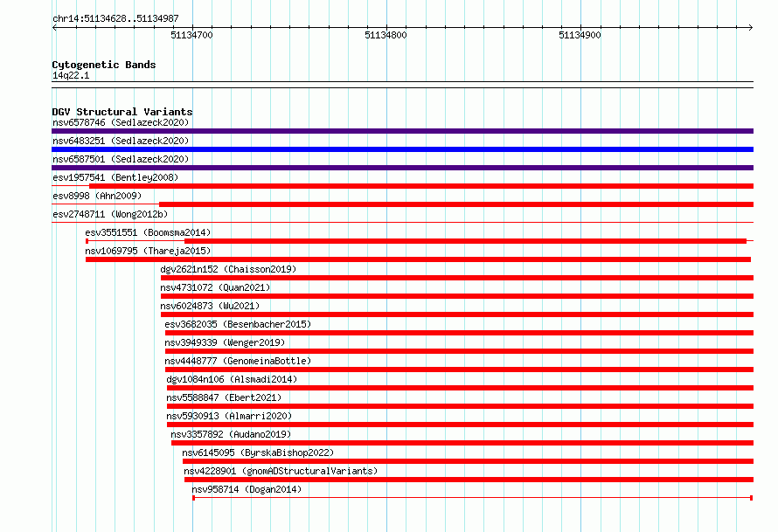Open the nsv1069795 (Thareja2015) label
Viewport: 778px width, 532px height.
[148, 251]
